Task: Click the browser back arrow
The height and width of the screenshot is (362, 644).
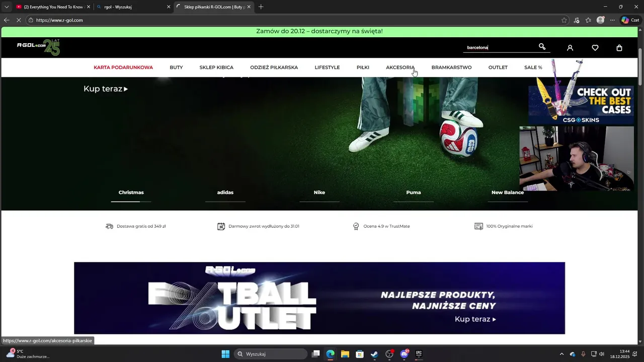Action: click(x=7, y=20)
